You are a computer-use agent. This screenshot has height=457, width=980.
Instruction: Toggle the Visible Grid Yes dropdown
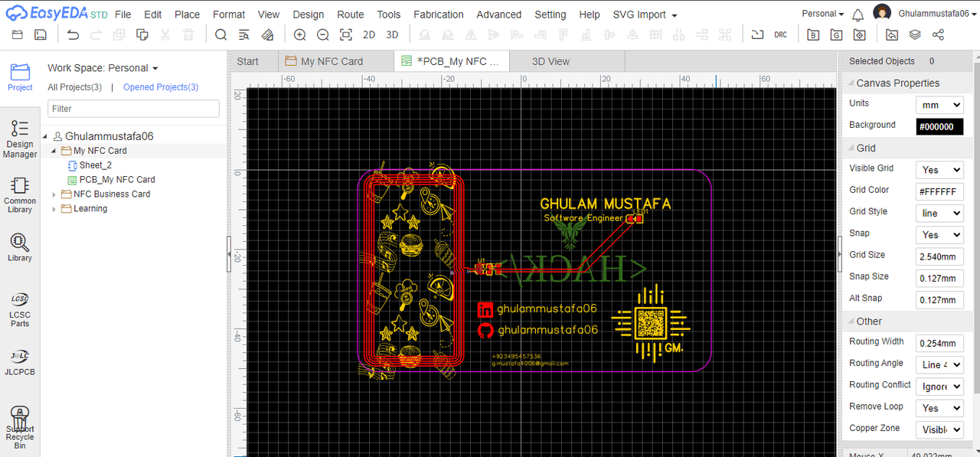pyautogui.click(x=939, y=170)
